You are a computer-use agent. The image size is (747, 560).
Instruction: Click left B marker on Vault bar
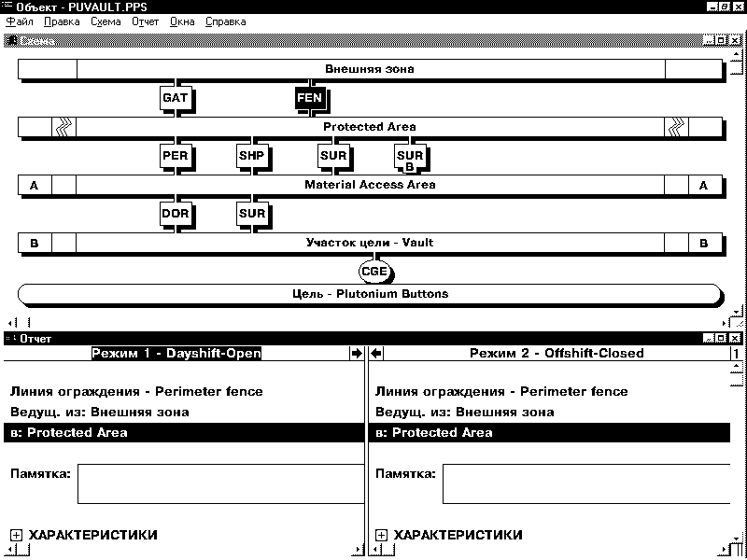35,243
